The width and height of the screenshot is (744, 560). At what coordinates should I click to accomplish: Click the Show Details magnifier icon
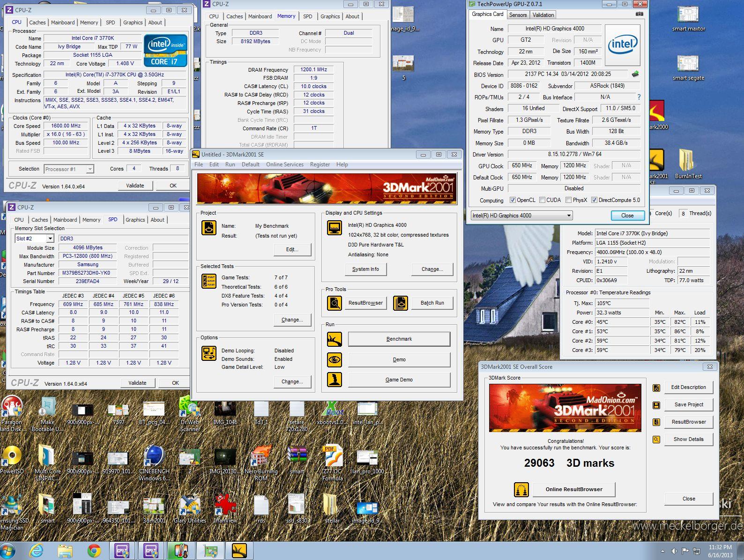tap(656, 440)
